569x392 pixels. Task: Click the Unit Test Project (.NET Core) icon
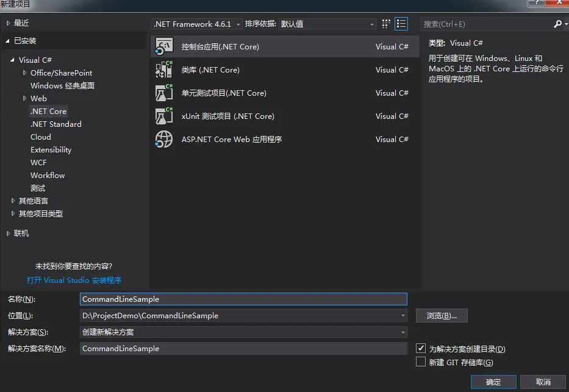click(x=164, y=93)
